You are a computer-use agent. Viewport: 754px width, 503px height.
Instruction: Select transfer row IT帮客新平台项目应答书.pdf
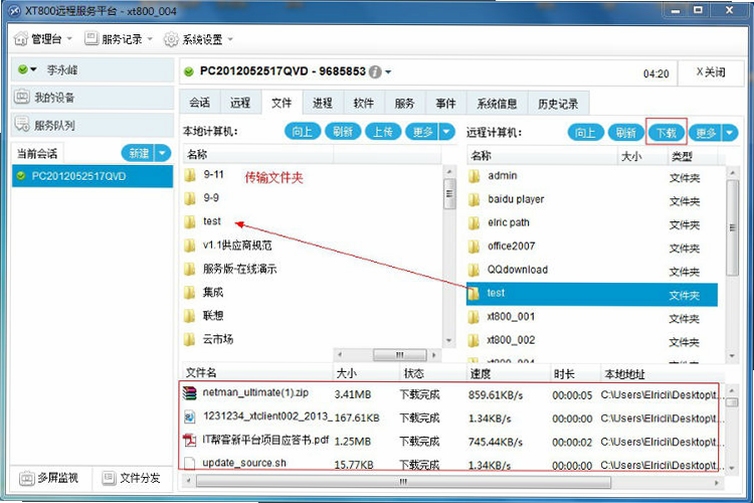pos(452,441)
